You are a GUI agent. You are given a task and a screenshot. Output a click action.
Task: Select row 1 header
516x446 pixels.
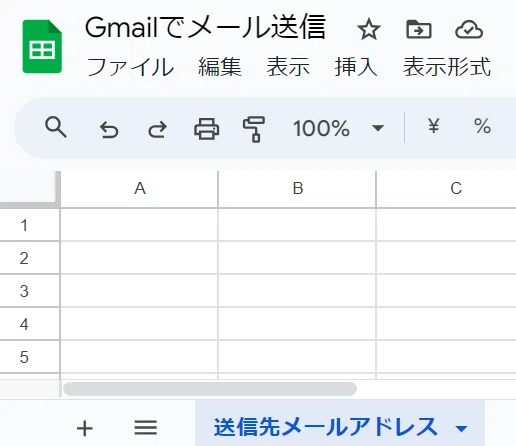coord(30,225)
